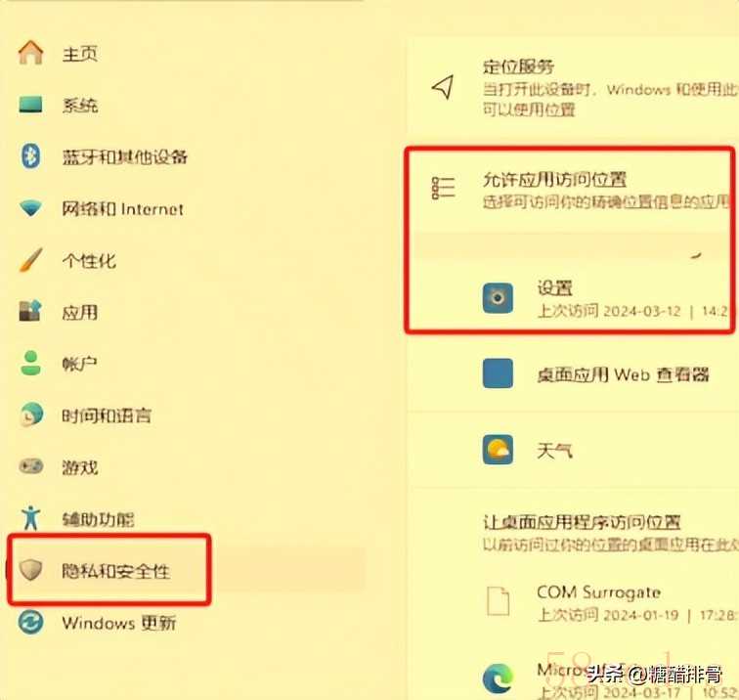
Task: Click the 让桌面应用程序访问位置 heading
Action: 582,522
